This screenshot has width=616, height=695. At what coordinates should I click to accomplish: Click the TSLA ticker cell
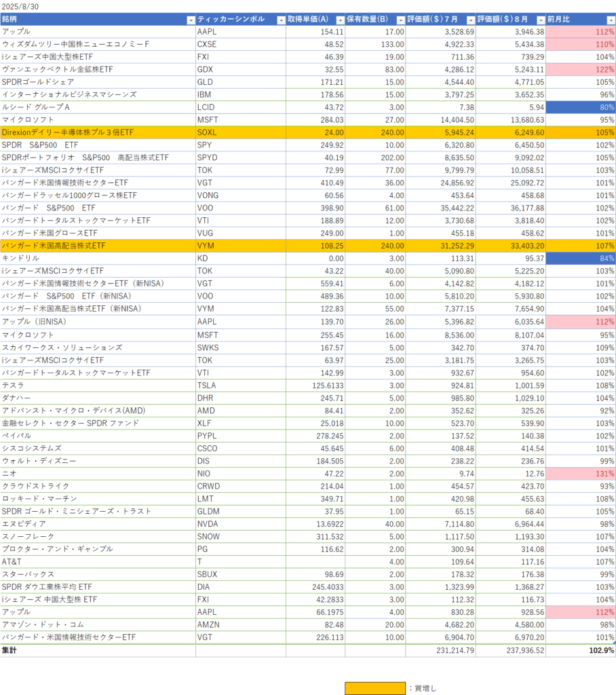tap(241, 386)
